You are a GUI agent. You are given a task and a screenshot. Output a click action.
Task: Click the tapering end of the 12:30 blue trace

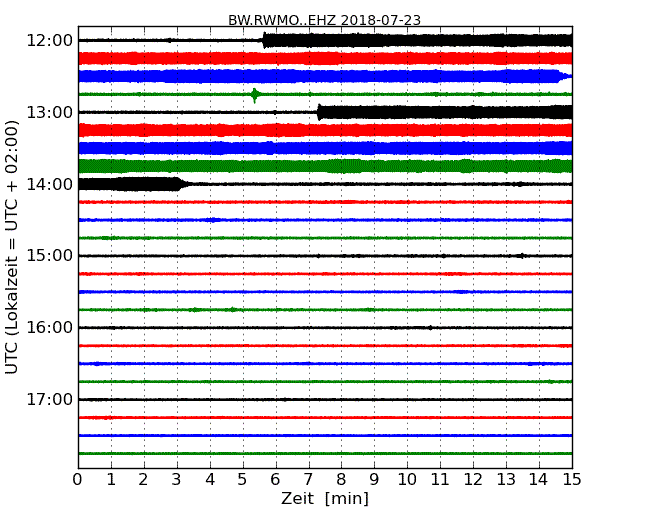pyautogui.click(x=564, y=76)
